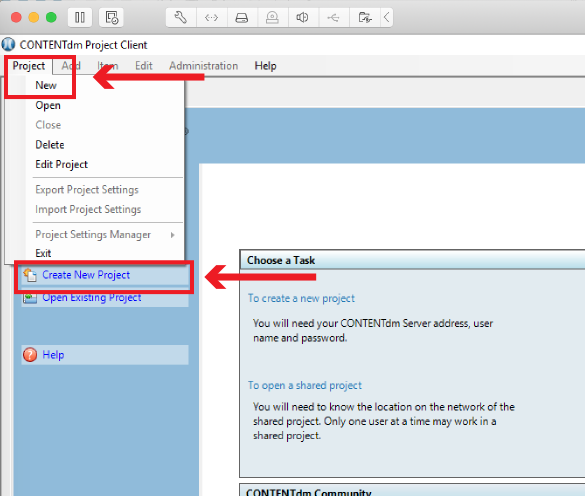585x496 pixels.
Task: Select Delete from Project menu
Action: pyautogui.click(x=50, y=144)
